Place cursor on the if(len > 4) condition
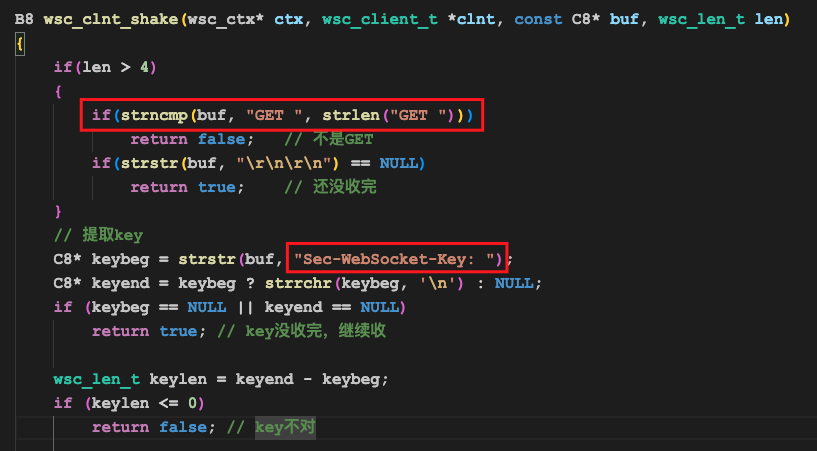Viewport: 817px width, 451px height. [x=105, y=67]
